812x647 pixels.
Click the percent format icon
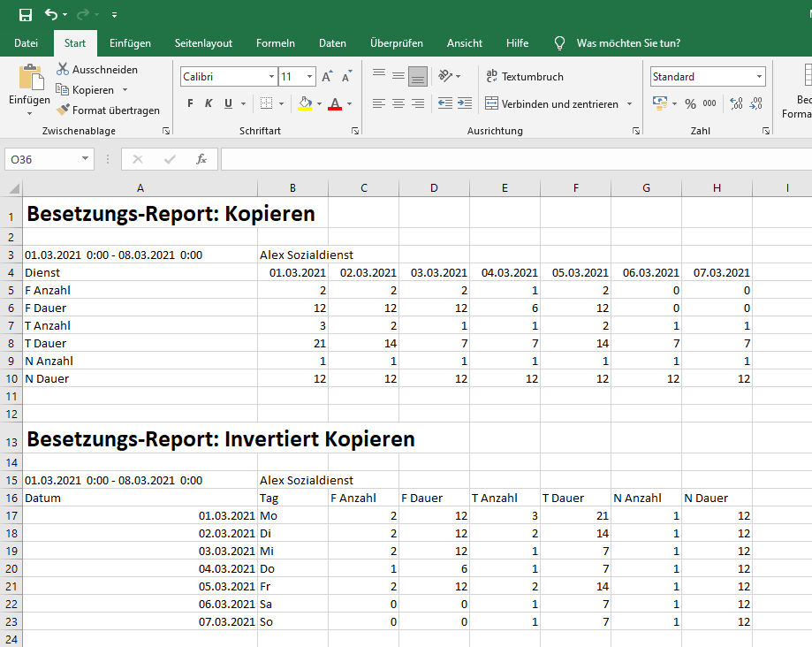pos(690,104)
